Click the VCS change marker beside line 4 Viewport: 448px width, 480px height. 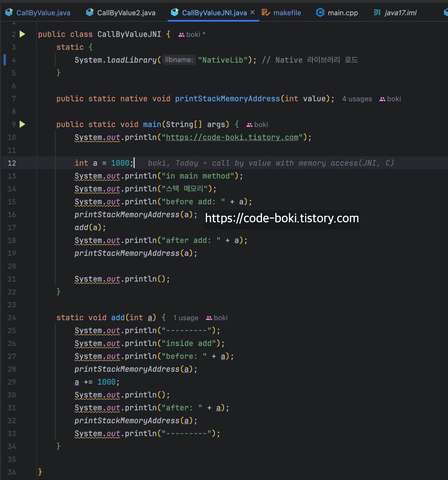point(5,60)
